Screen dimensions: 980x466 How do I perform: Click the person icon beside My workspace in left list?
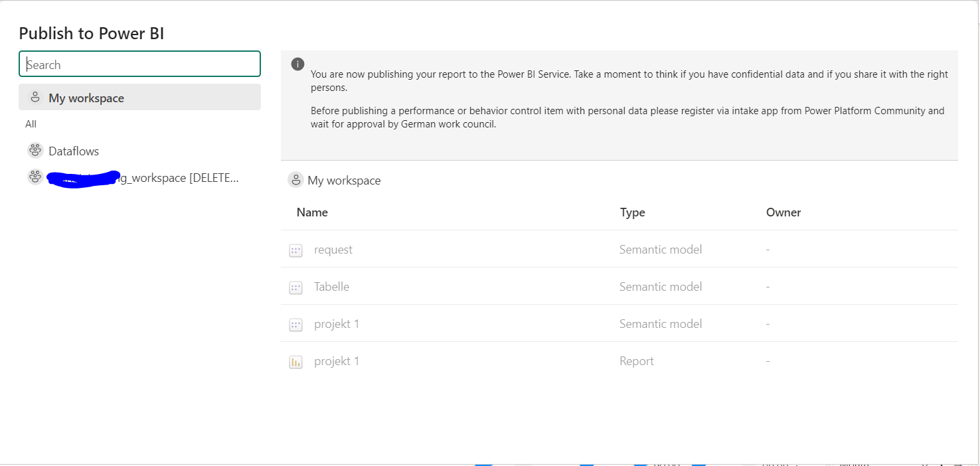click(x=35, y=98)
